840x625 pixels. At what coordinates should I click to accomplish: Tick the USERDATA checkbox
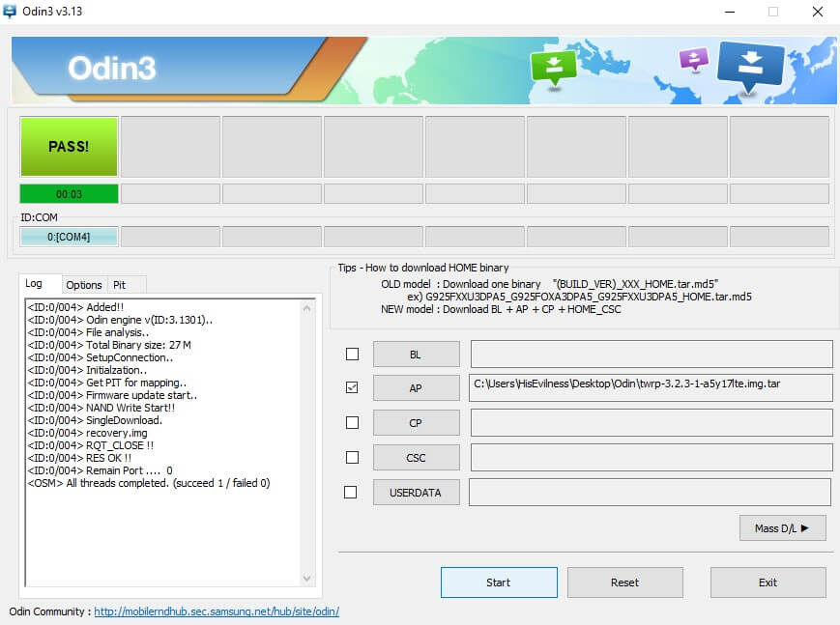tap(350, 492)
